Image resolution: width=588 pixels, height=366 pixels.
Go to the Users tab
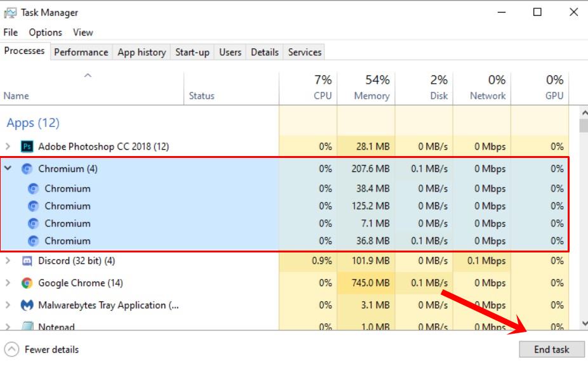(231, 52)
